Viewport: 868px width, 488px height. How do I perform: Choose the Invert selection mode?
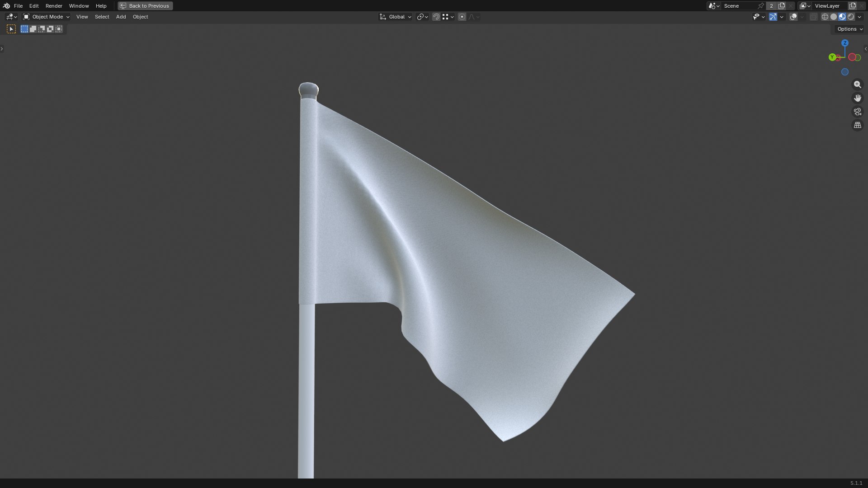(50, 29)
